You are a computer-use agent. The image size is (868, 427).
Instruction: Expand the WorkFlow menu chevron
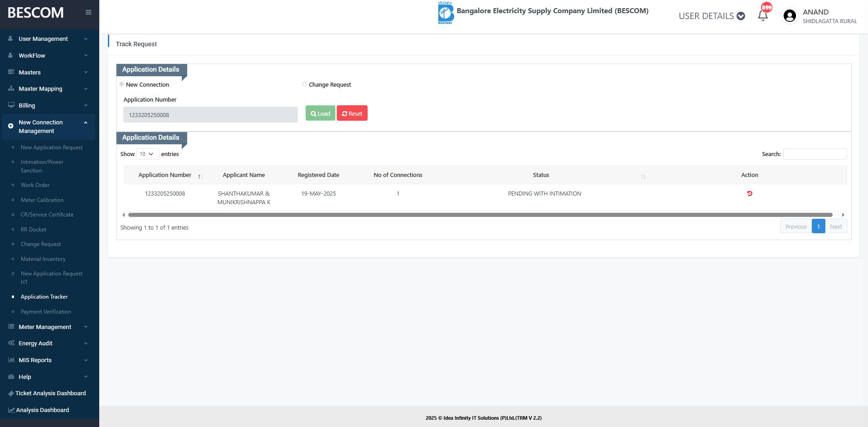pos(86,55)
